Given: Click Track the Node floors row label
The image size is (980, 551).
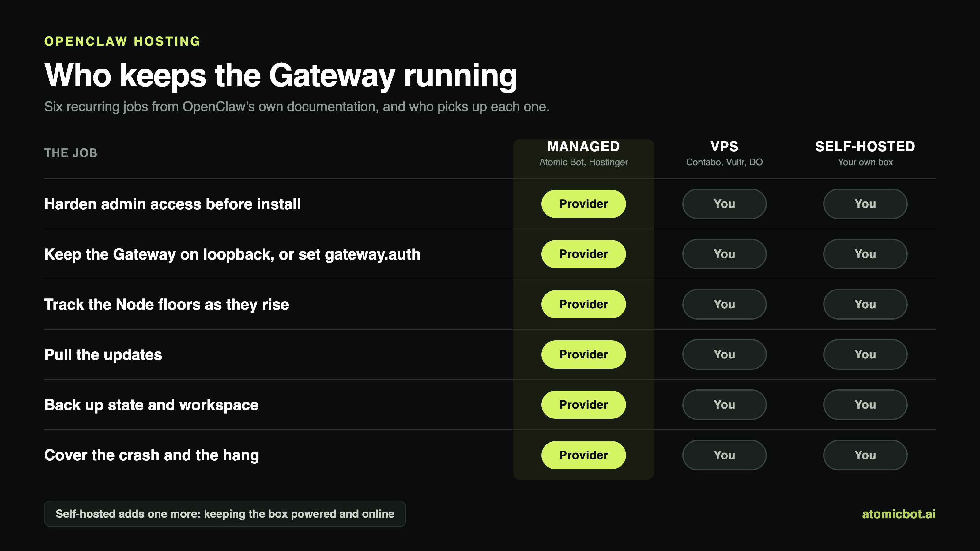Looking at the screenshot, I should [167, 305].
